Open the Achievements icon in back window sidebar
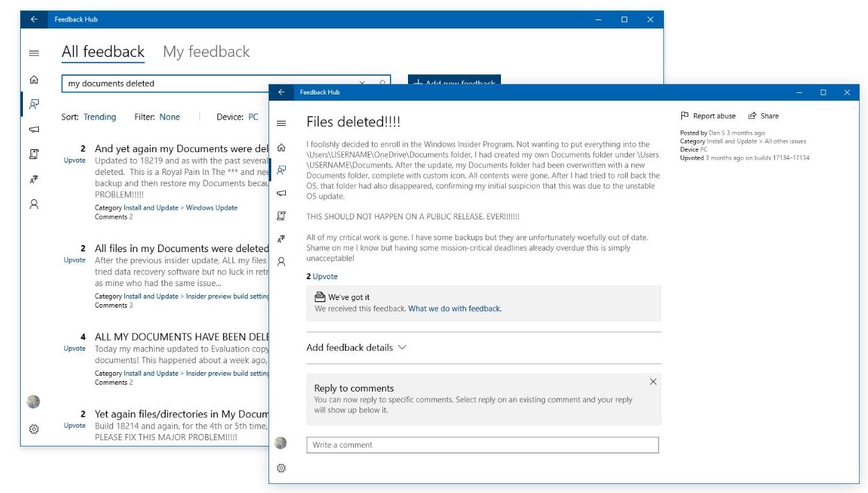The image size is (868, 493). 34,180
